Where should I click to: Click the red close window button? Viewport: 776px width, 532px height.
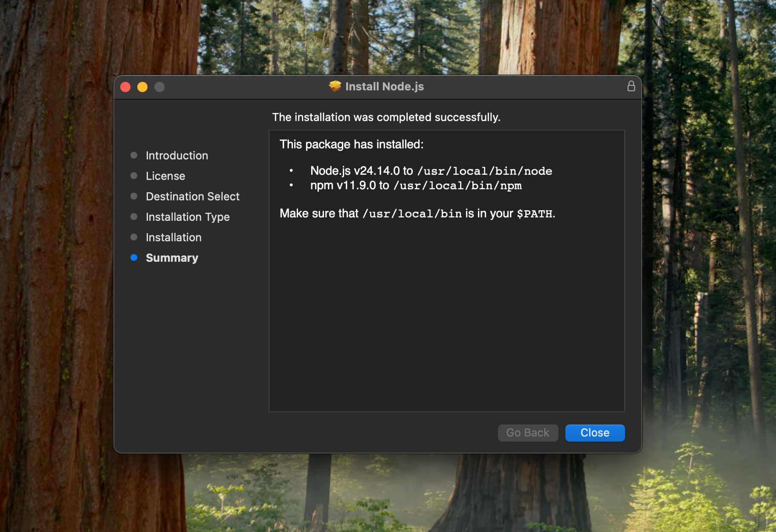125,87
